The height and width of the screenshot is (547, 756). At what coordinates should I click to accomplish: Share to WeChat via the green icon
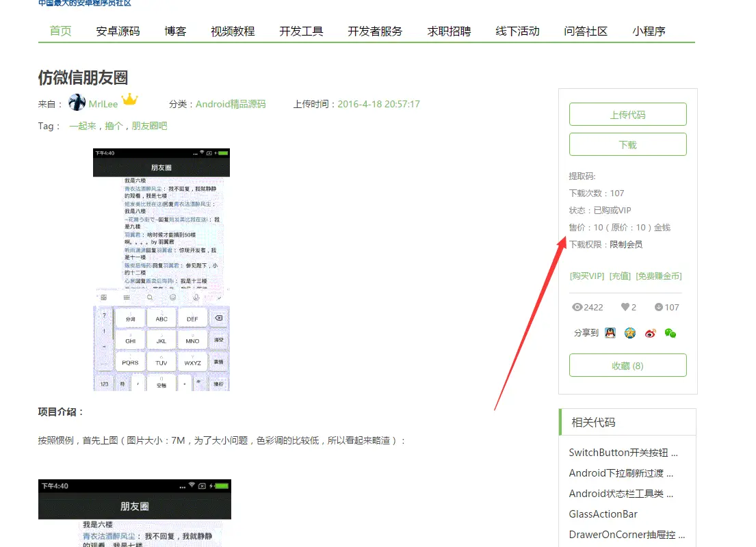[x=671, y=333]
